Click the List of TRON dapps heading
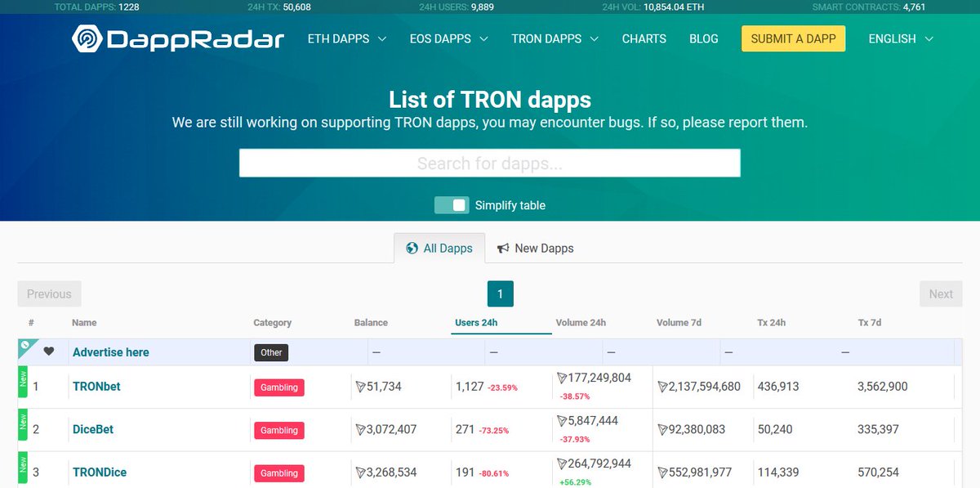Screen dimensions: 980x488 (x=490, y=101)
